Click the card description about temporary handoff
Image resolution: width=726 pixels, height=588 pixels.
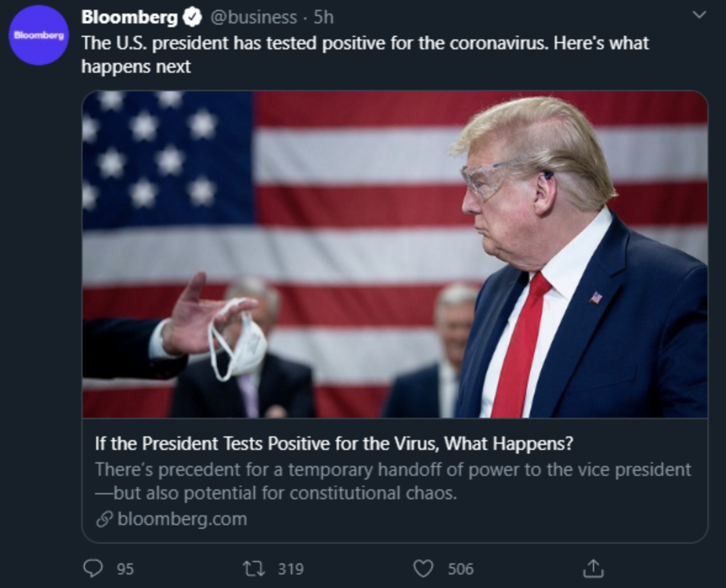[393, 481]
